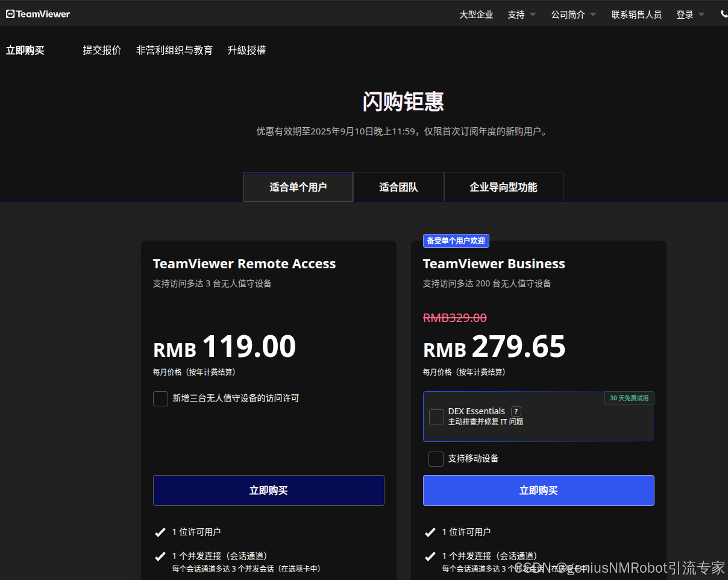This screenshot has height=580, width=728.
Task: Open 联系销售人员 from top navigation
Action: [x=637, y=14]
